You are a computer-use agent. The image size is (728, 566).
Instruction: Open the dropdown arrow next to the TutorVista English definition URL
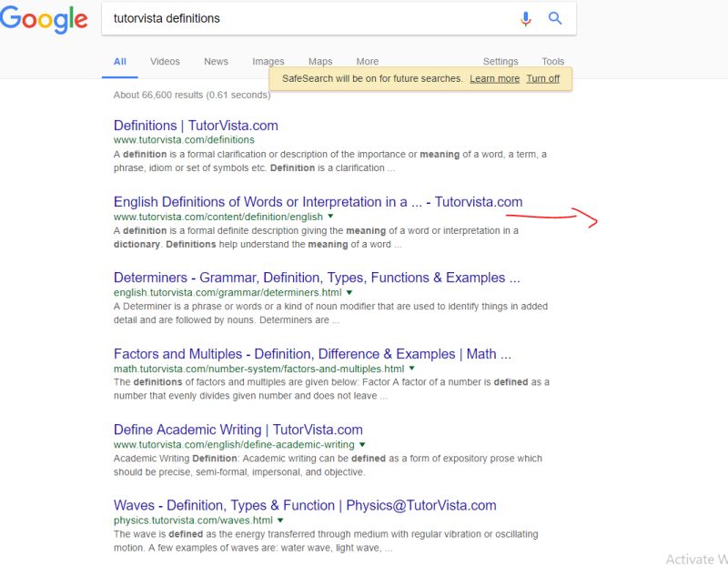(x=330, y=217)
